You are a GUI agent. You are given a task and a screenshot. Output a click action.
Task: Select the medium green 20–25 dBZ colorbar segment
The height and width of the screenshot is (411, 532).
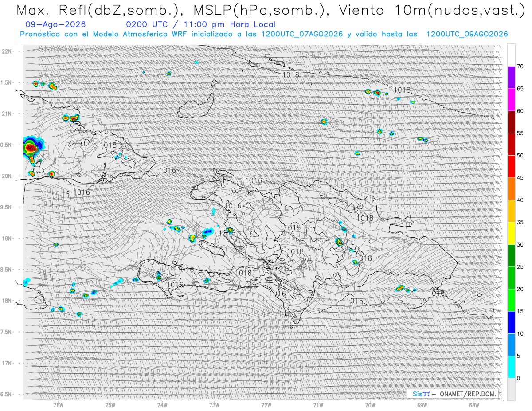pyautogui.click(x=511, y=278)
